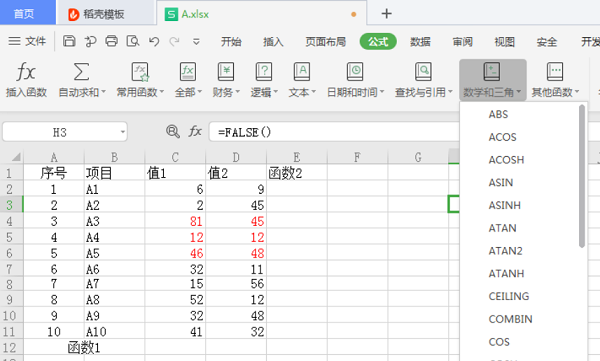Open the 查找与引用 lookup and reference icon

click(x=423, y=72)
